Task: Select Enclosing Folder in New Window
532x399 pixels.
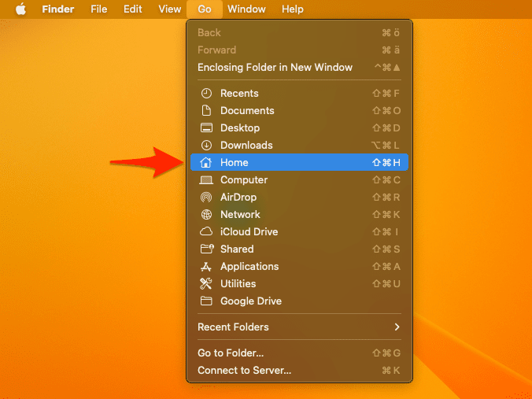Action: point(275,68)
